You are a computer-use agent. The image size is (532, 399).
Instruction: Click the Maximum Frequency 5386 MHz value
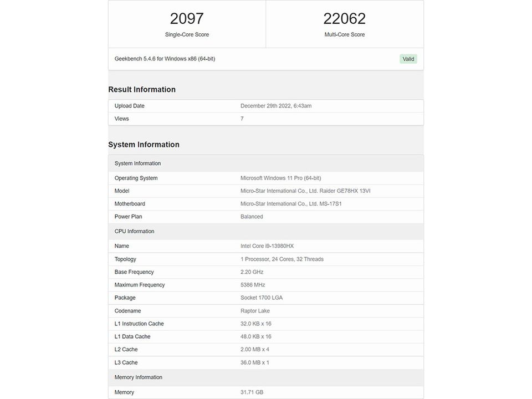tap(253, 285)
